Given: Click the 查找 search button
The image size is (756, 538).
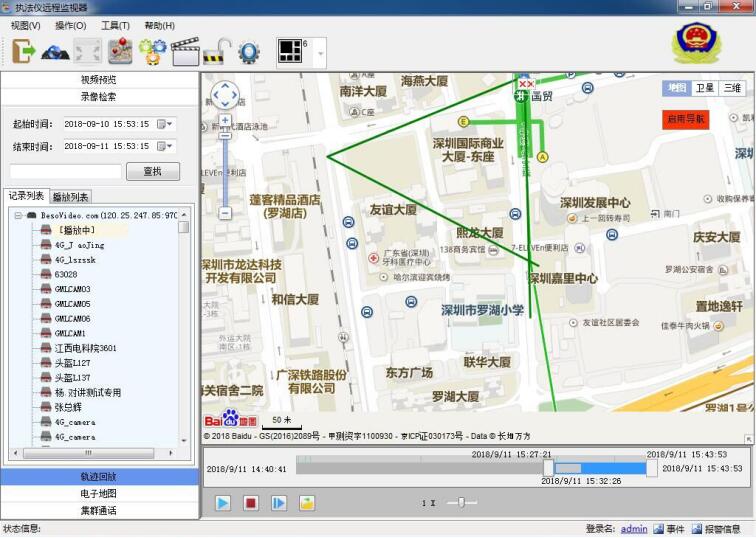Looking at the screenshot, I should pos(153,171).
